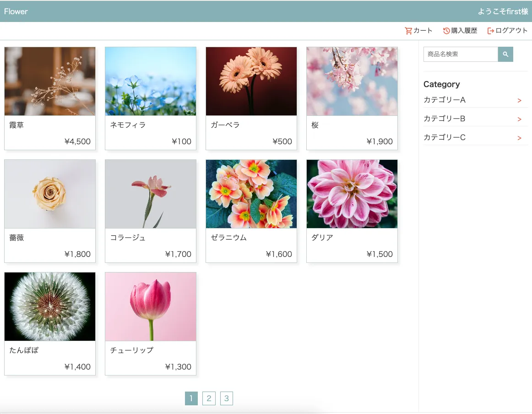Select the カート menu item
This screenshot has height=414, width=532.
point(422,30)
